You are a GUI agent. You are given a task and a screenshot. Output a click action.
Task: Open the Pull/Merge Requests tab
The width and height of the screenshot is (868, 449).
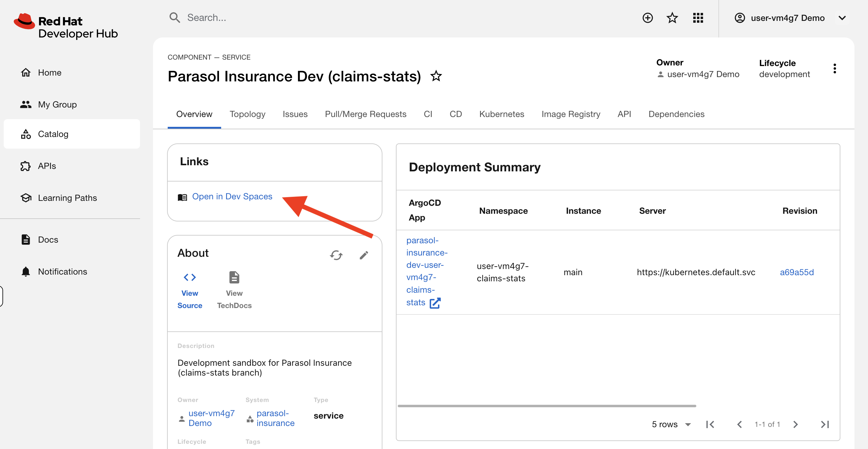point(365,114)
